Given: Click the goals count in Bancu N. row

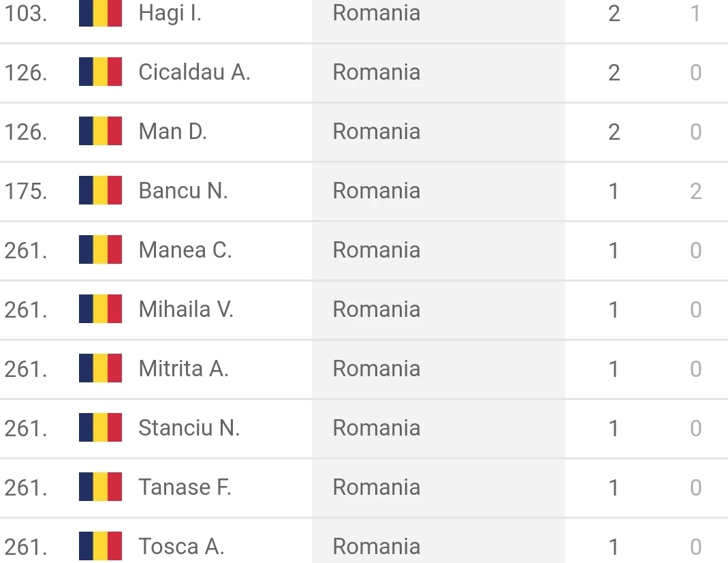Looking at the screenshot, I should (614, 191).
